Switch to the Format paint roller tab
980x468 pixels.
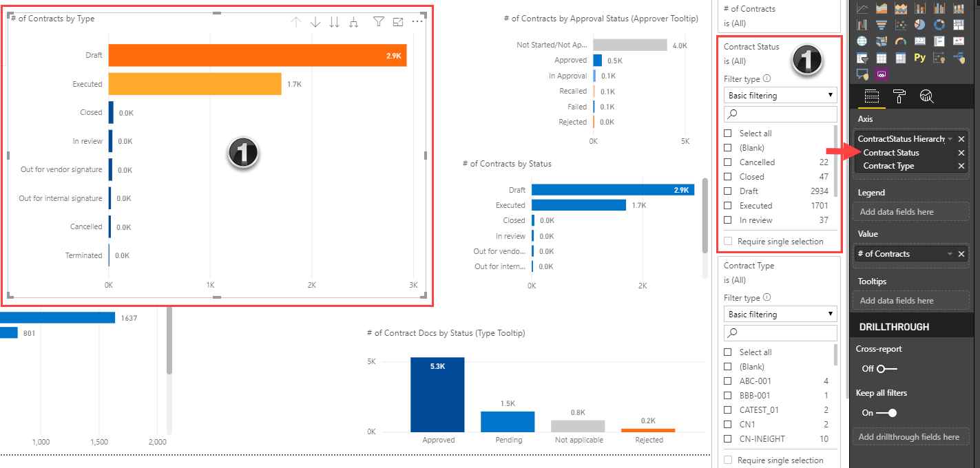click(899, 96)
